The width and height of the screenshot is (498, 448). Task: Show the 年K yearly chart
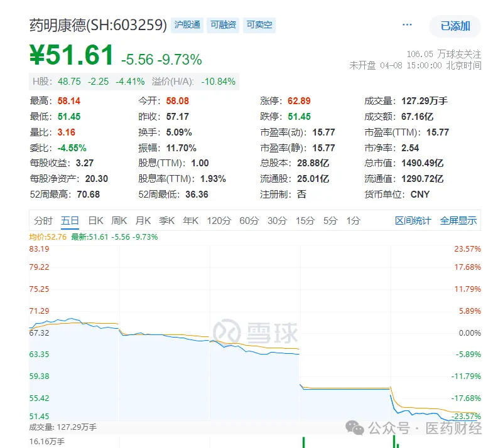tap(190, 220)
